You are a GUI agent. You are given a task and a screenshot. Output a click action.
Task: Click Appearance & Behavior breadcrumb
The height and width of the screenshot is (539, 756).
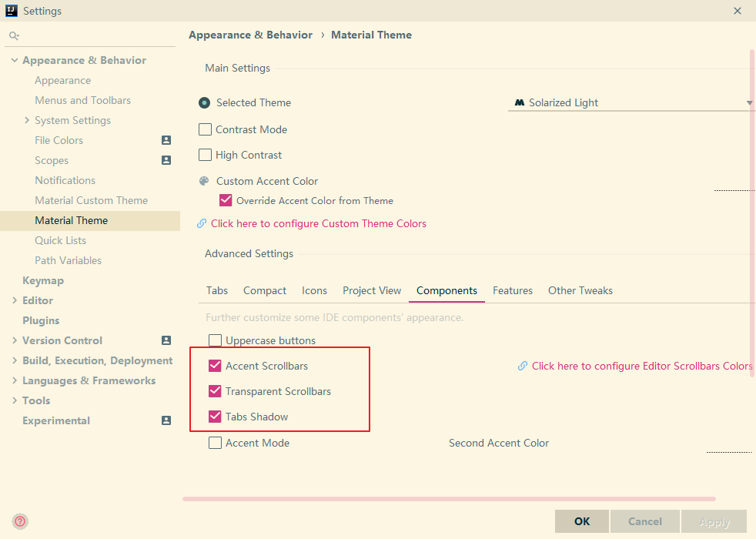[251, 35]
